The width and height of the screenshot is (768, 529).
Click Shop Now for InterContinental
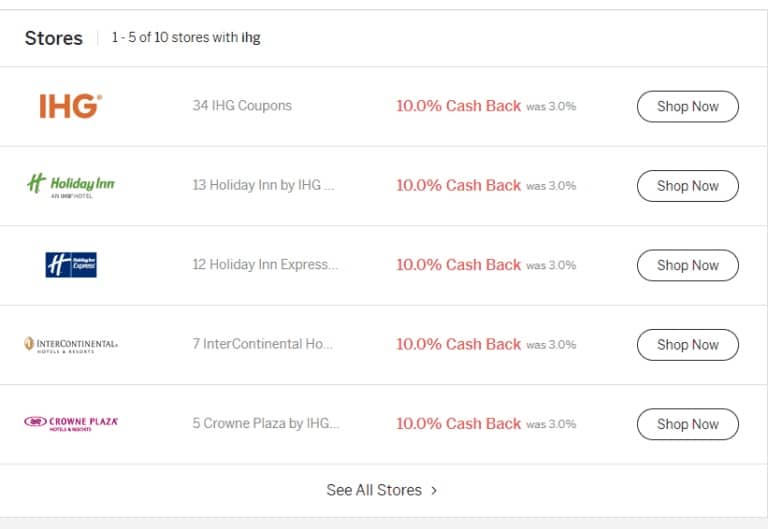tap(688, 345)
